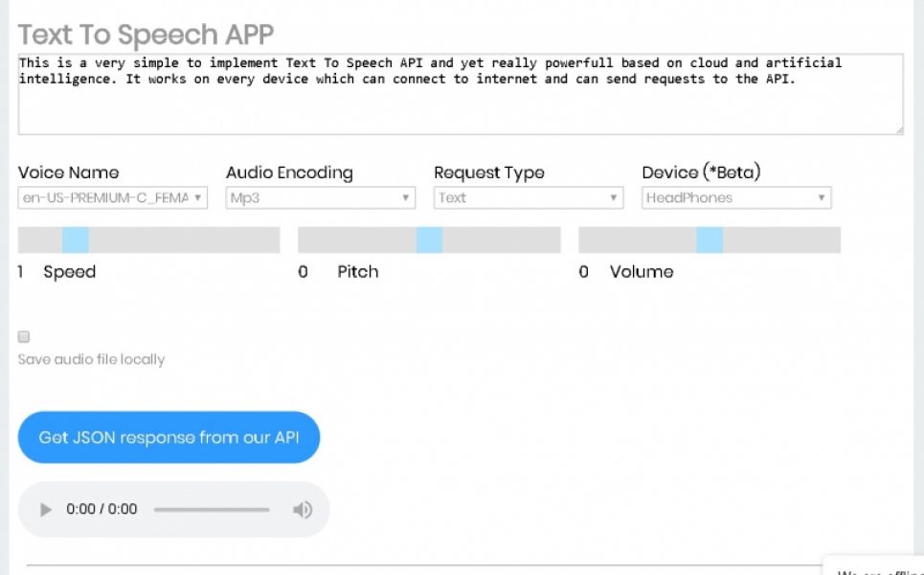Click the offline chat widget at corner
Viewport: 924px width, 575px height.
876,567
